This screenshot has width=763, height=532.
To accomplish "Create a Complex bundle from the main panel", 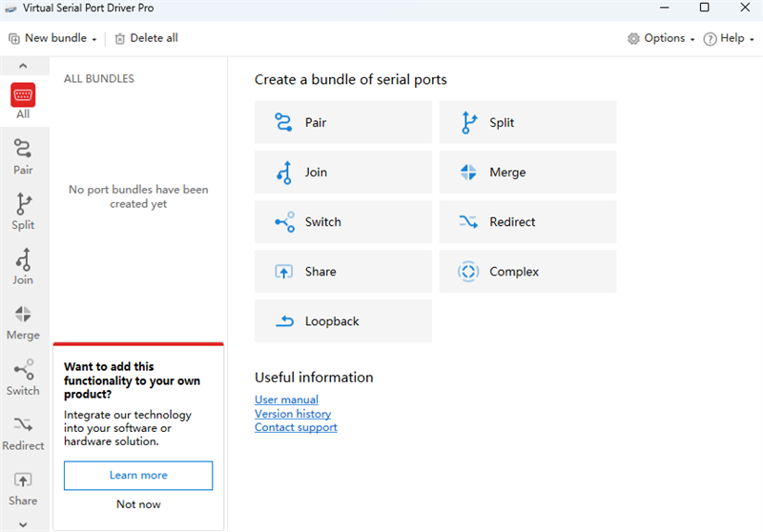I will tap(527, 272).
